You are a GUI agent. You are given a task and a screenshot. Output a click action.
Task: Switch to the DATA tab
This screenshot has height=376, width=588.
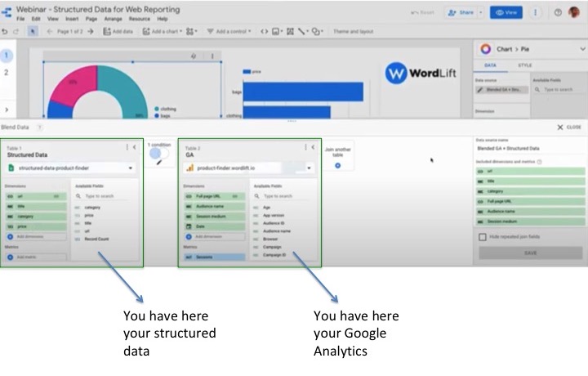point(490,65)
